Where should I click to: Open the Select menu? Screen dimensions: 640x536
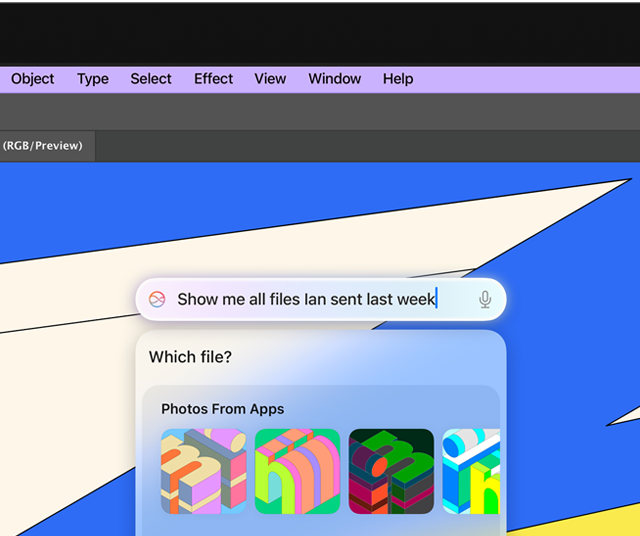tap(151, 79)
